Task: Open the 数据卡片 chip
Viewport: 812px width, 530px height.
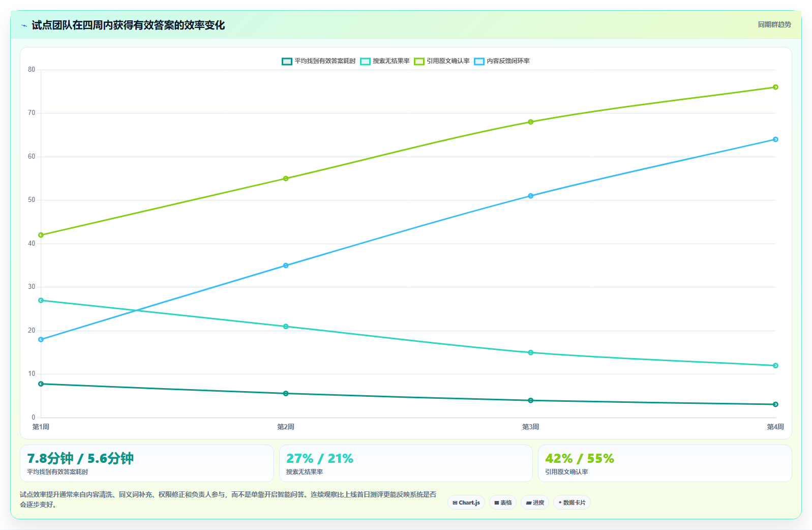Action: [x=572, y=503]
